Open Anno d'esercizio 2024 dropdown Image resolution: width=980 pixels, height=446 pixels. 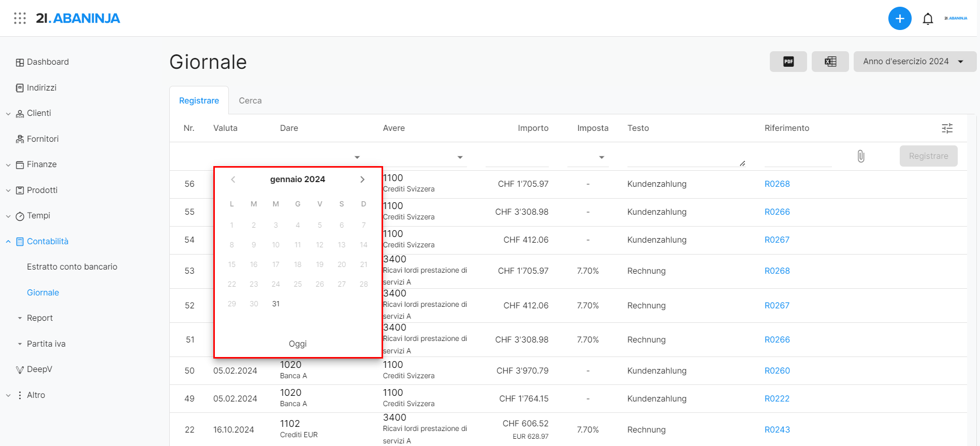coord(914,62)
